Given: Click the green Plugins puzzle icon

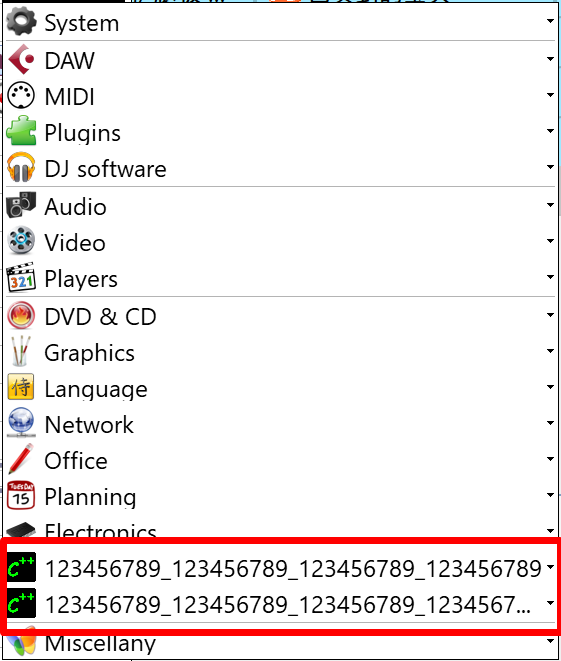Looking at the screenshot, I should click(x=21, y=132).
